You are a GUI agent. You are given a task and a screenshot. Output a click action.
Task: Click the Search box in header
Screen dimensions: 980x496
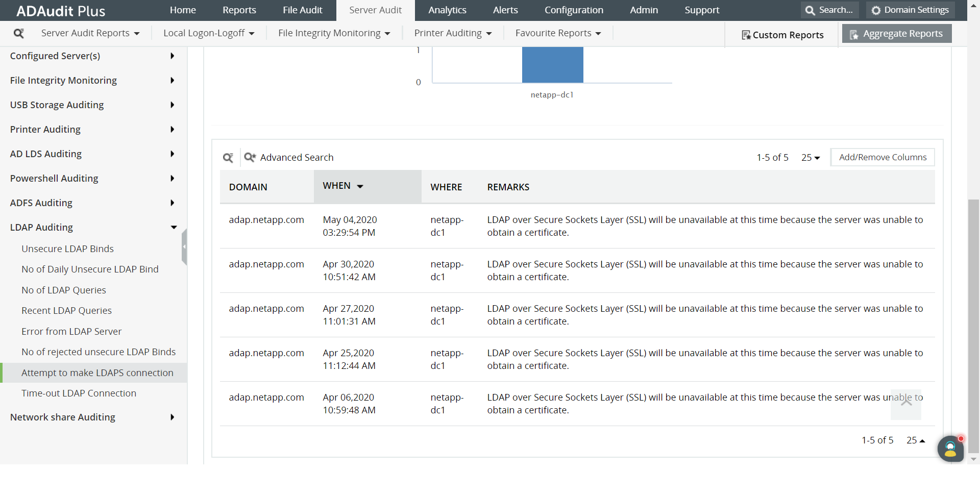830,10
